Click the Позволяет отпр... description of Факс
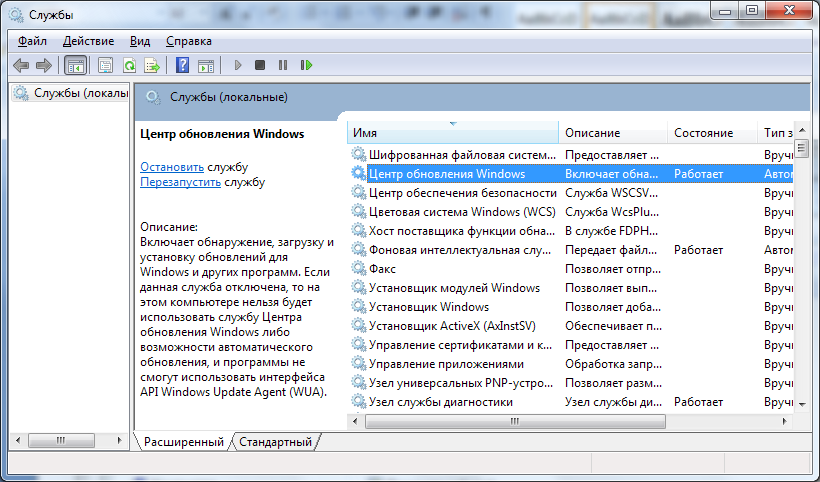820x482 pixels. 613,269
